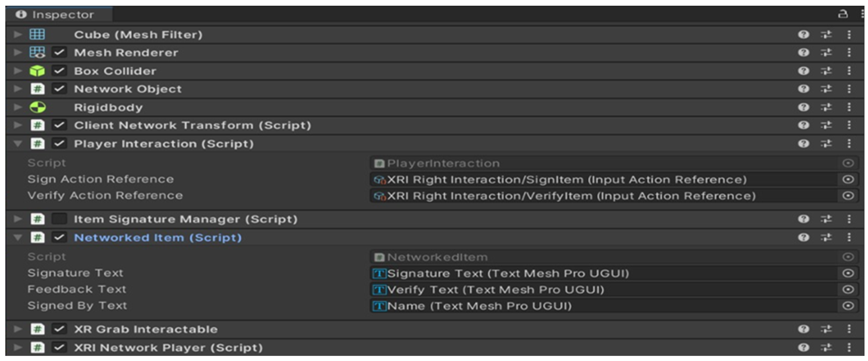Click object picker for Sign Action Reference
The width and height of the screenshot is (868, 361).
click(x=848, y=179)
